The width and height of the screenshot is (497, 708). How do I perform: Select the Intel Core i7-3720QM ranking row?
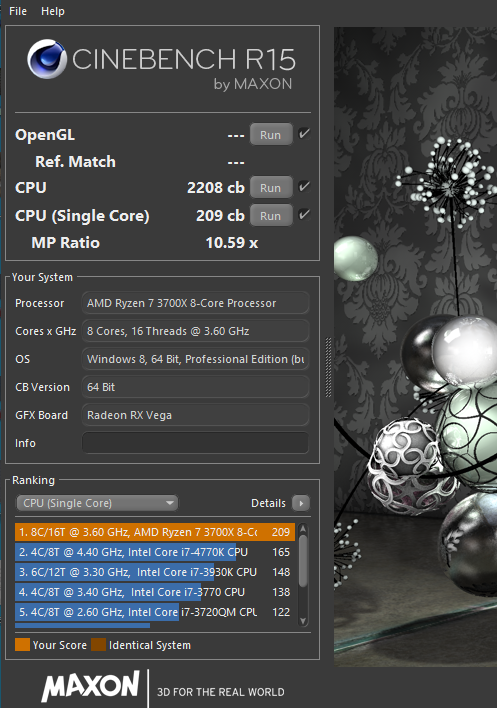[155, 612]
